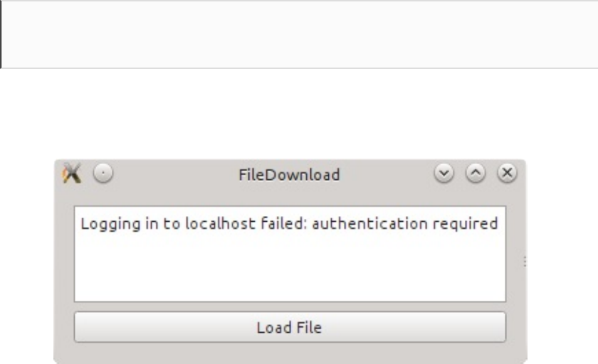Close the FileDownload window
The image size is (598, 364).
(x=506, y=173)
